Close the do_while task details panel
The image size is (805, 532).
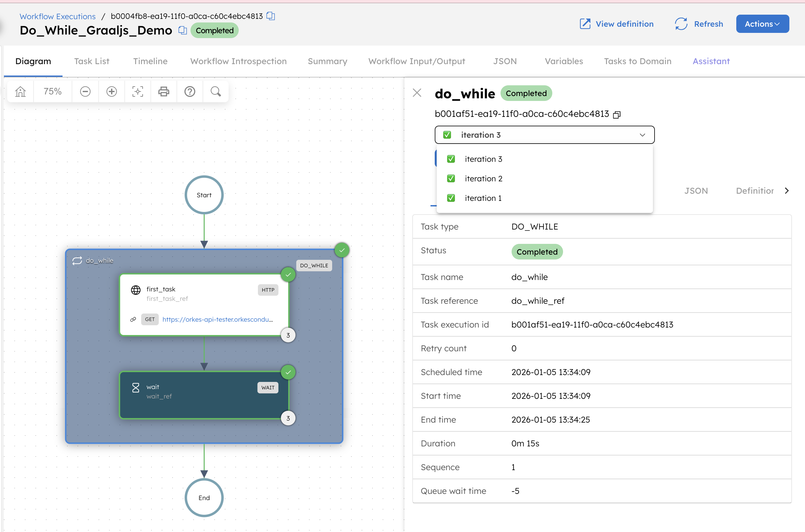coord(417,92)
